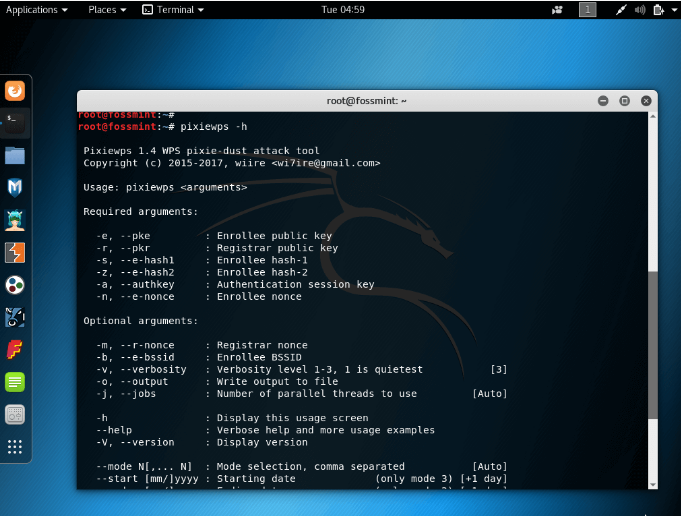The width and height of the screenshot is (681, 516).
Task: Click 'Write output to file' description
Action: coord(278,382)
